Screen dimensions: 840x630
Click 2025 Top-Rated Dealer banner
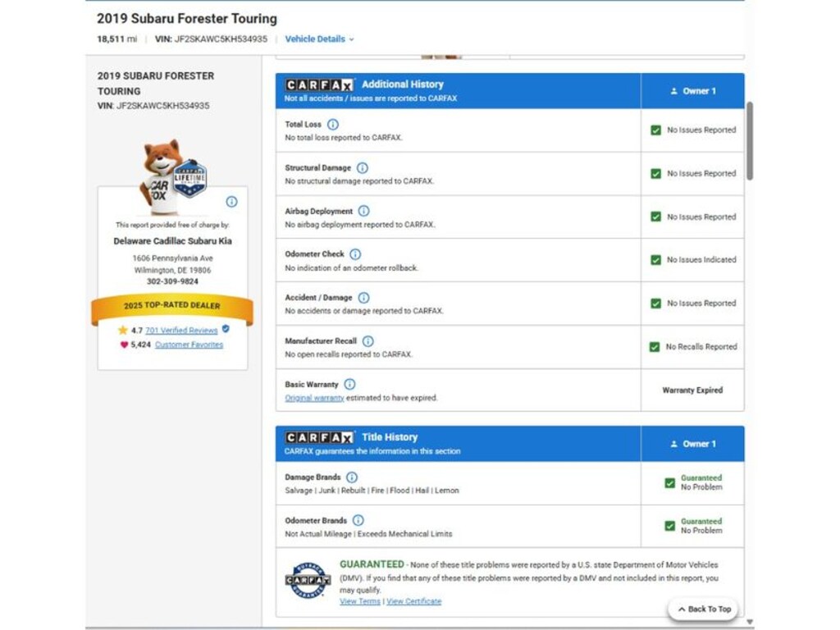[x=172, y=306]
